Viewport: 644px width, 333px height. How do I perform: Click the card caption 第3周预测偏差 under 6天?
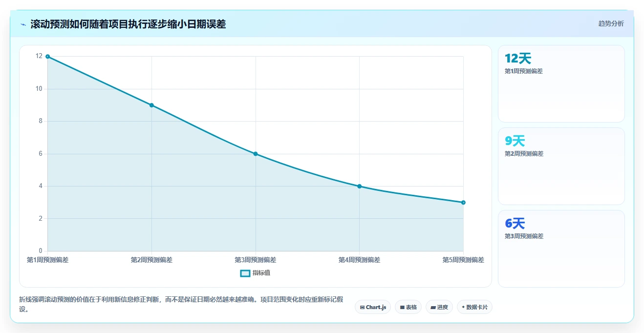pyautogui.click(x=524, y=236)
